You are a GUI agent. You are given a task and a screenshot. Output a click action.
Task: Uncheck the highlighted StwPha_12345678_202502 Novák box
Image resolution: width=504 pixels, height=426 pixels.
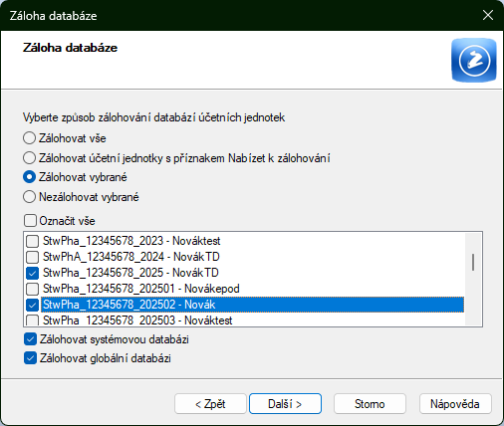tap(32, 305)
